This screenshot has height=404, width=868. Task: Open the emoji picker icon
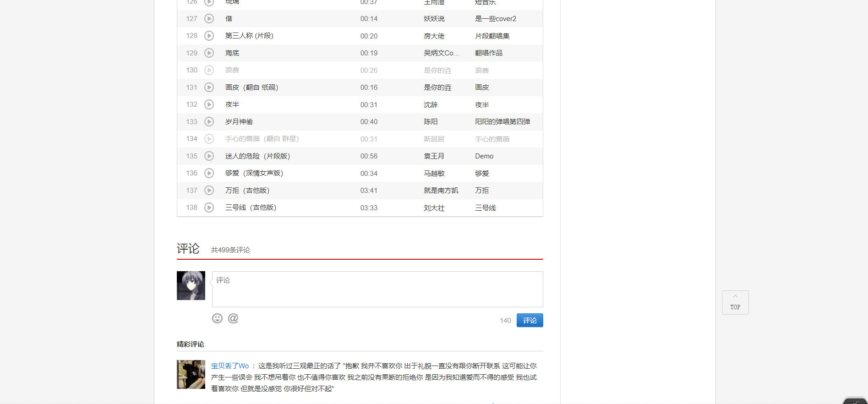[x=217, y=318]
